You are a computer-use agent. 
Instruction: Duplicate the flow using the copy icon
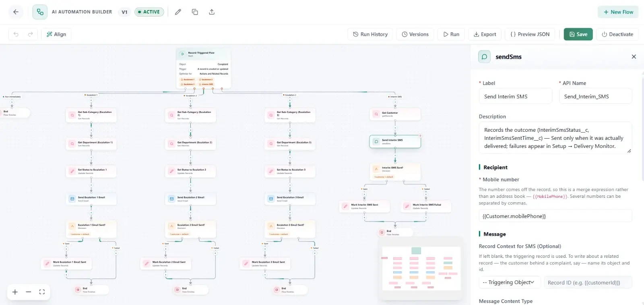tap(195, 12)
